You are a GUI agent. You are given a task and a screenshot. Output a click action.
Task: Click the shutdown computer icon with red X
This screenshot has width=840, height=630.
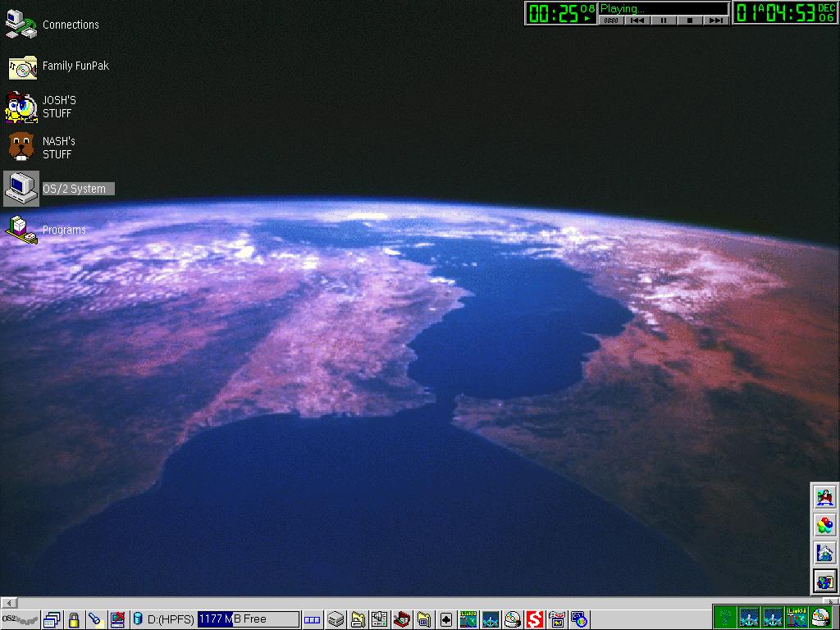point(117,620)
